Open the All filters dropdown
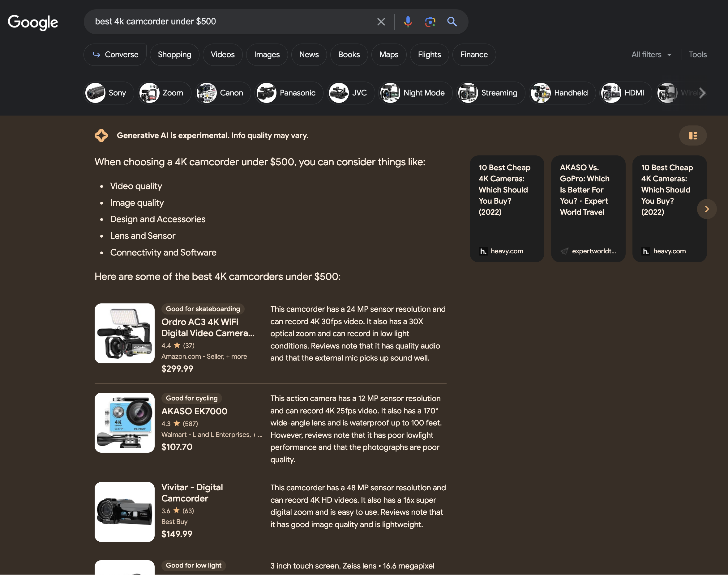 pyautogui.click(x=651, y=55)
